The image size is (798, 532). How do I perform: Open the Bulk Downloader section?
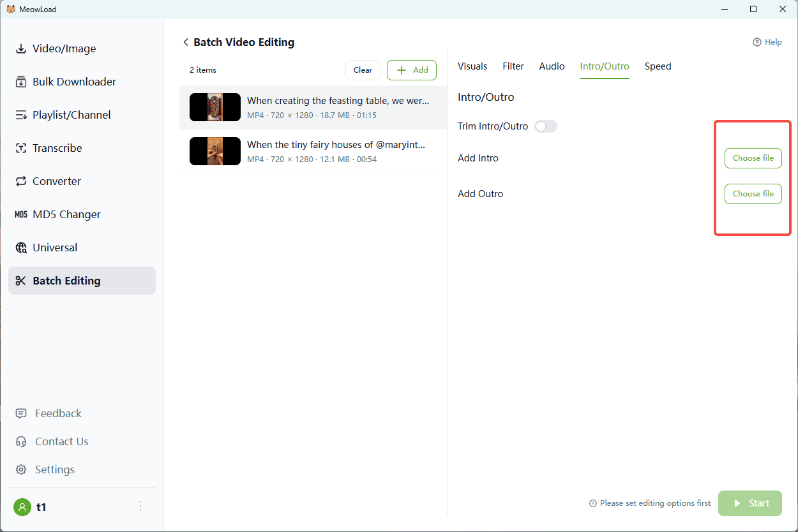[x=74, y=82]
